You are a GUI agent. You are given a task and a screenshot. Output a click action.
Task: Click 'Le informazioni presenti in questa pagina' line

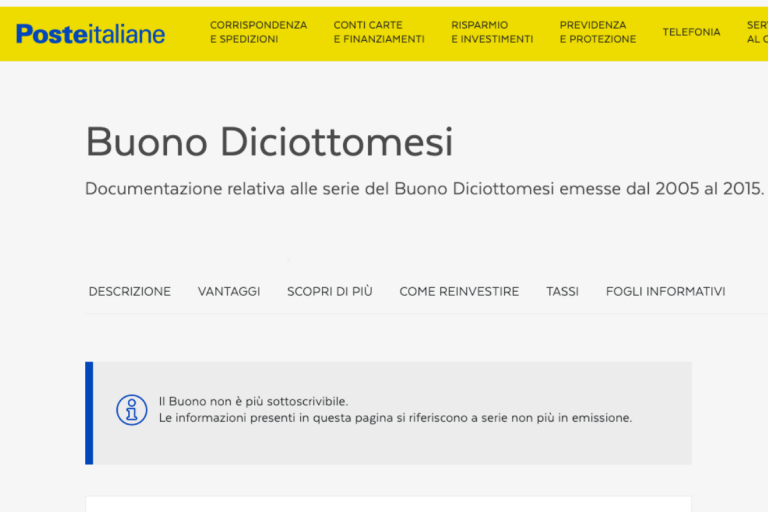pos(395,418)
